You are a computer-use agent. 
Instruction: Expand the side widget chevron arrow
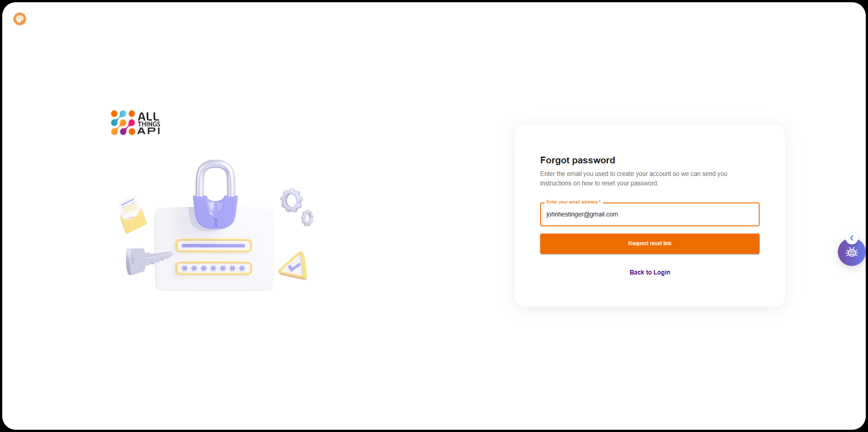pyautogui.click(x=851, y=238)
